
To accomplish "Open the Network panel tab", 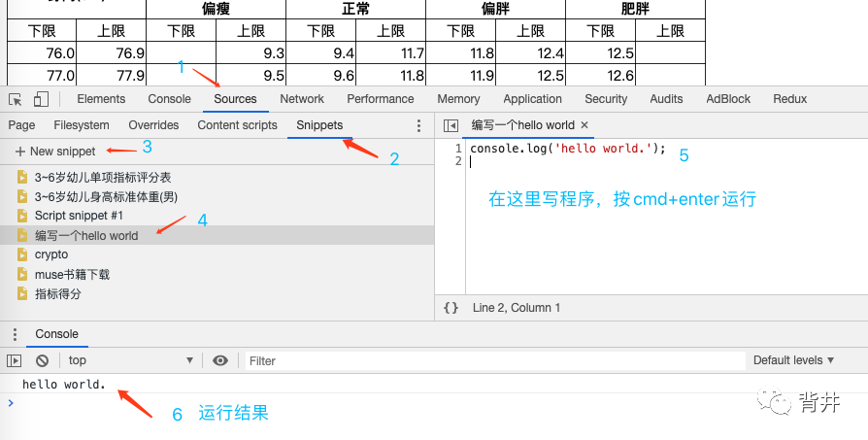I will pyautogui.click(x=302, y=99).
